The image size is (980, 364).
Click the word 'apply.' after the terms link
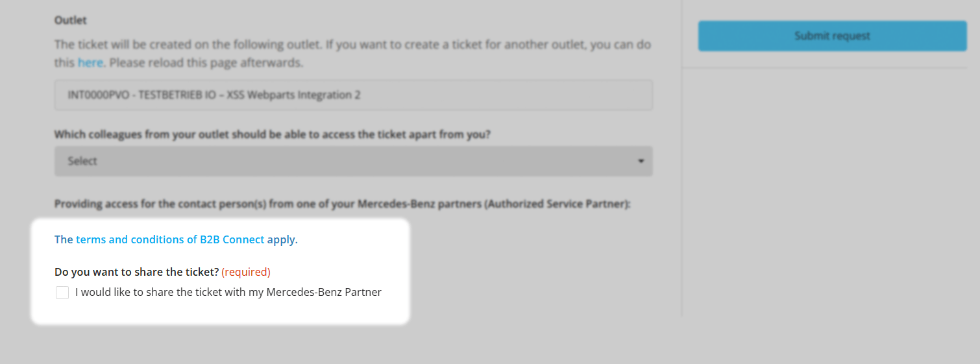click(x=282, y=239)
